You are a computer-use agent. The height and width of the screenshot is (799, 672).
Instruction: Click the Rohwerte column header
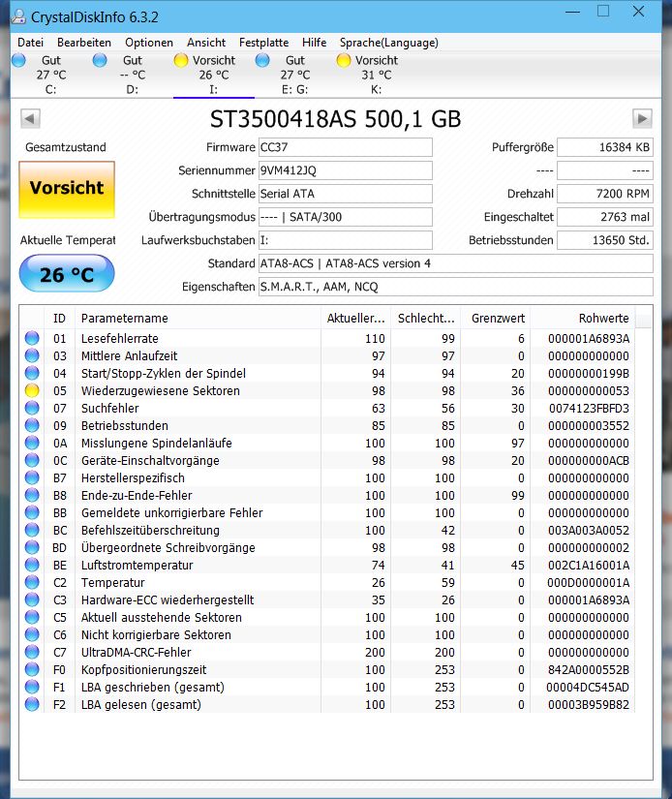583,318
